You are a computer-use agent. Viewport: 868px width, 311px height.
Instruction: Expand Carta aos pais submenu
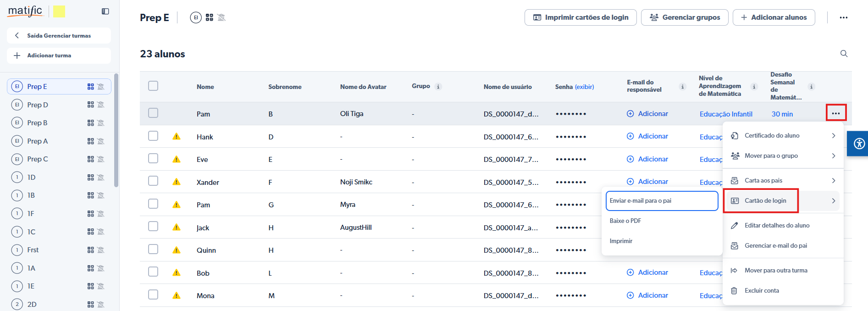click(x=783, y=181)
